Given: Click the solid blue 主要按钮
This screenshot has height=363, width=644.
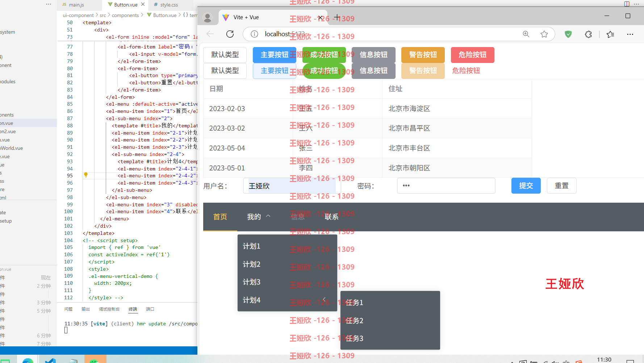Looking at the screenshot, I should [274, 55].
